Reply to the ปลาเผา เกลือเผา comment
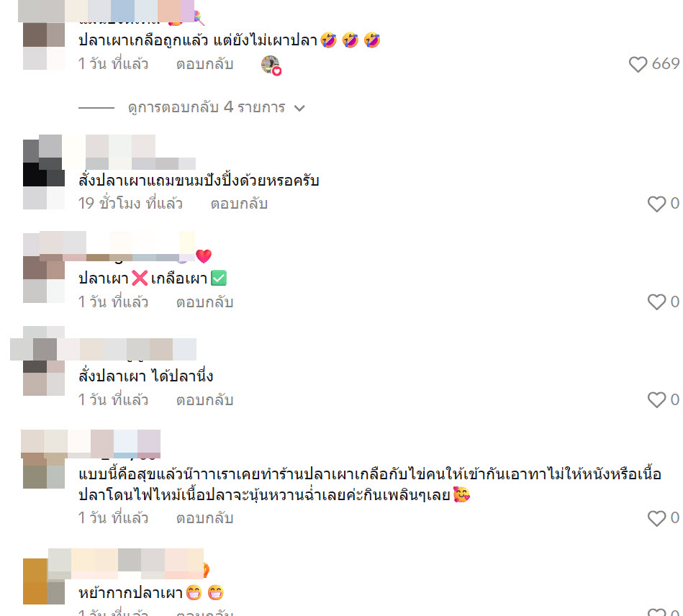Image resolution: width=683 pixels, height=616 pixels. pyautogui.click(x=204, y=302)
